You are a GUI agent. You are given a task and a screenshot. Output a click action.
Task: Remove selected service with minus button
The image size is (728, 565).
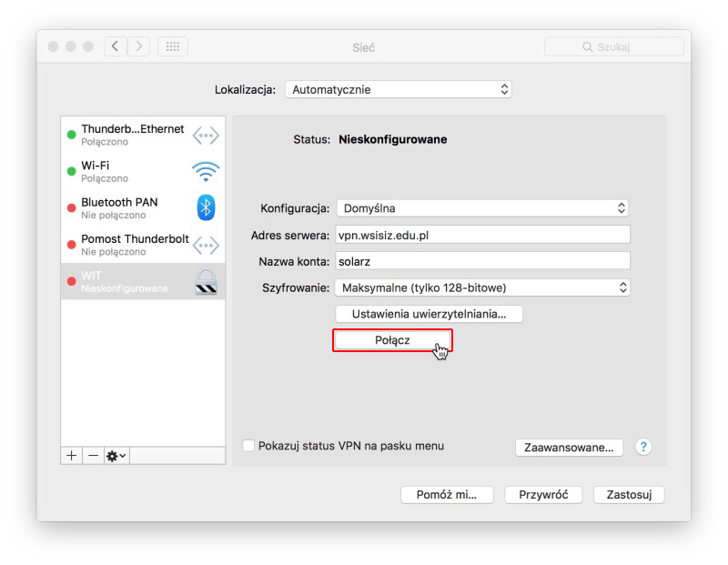point(93,456)
